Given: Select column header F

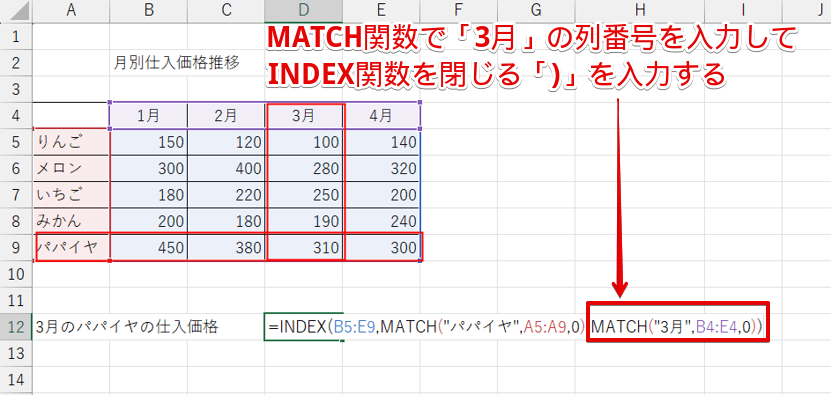Looking at the screenshot, I should 459,11.
